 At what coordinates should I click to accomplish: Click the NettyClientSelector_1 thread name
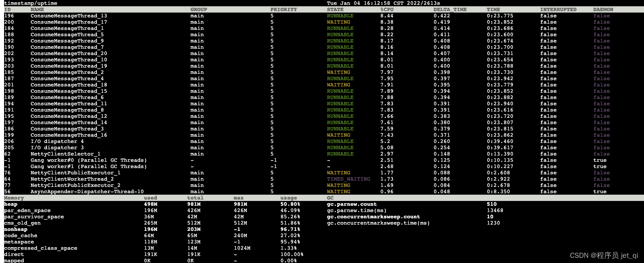(65, 154)
